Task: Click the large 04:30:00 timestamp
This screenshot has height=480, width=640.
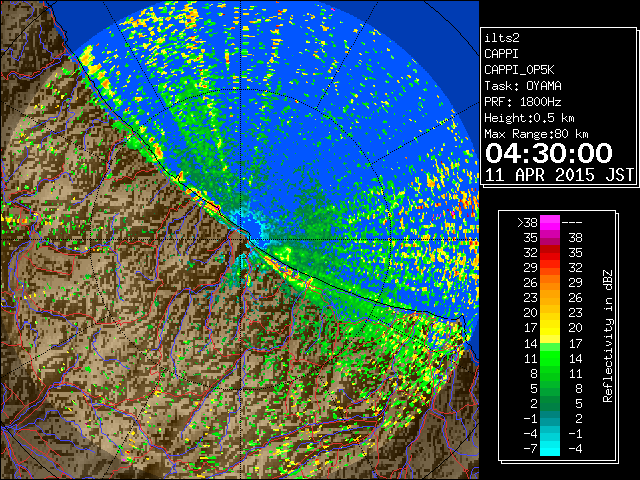Action: (x=549, y=153)
